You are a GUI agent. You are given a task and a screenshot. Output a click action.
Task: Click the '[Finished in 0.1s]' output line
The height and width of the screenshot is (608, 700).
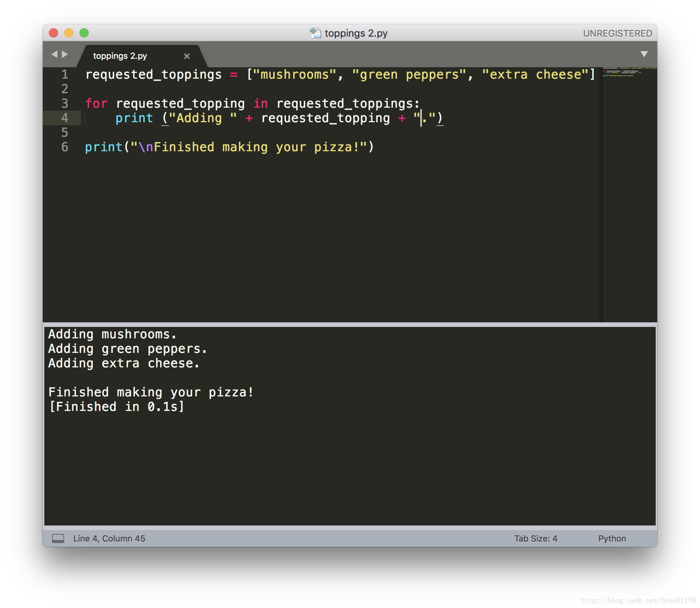click(117, 407)
